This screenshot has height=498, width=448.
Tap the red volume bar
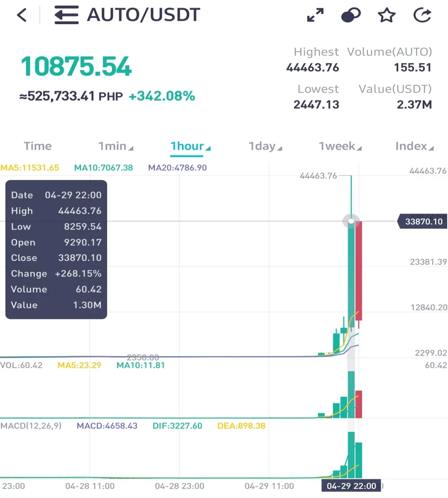[x=359, y=404]
